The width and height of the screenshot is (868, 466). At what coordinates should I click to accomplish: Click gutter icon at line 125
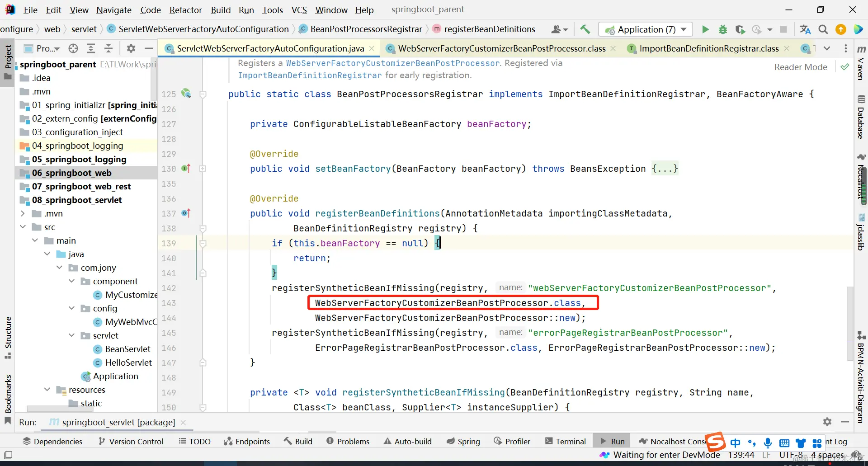[x=186, y=94]
